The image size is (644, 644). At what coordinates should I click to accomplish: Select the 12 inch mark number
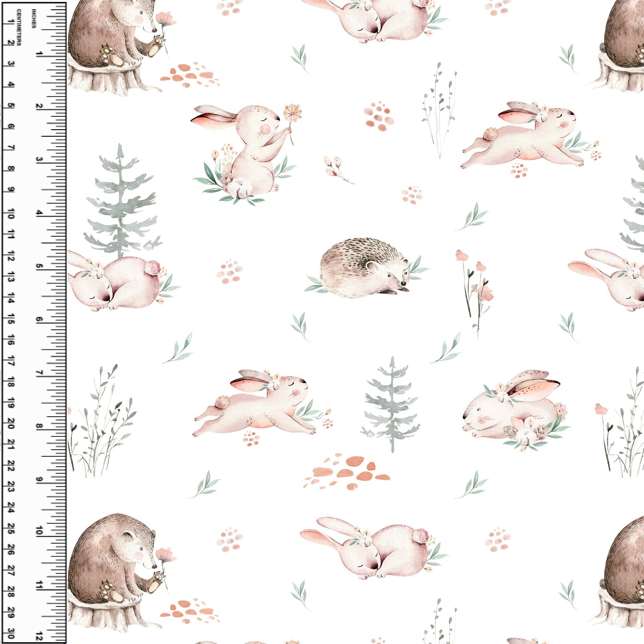tap(39, 635)
